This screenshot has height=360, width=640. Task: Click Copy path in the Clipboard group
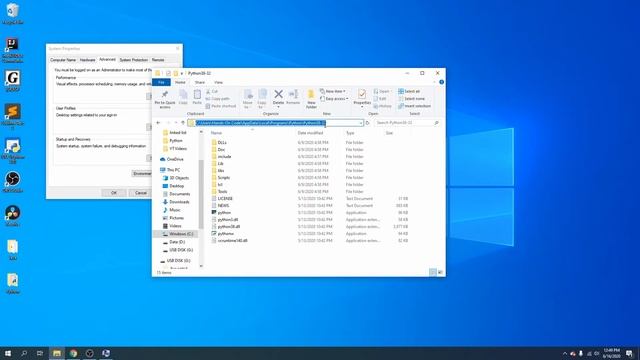point(218,99)
